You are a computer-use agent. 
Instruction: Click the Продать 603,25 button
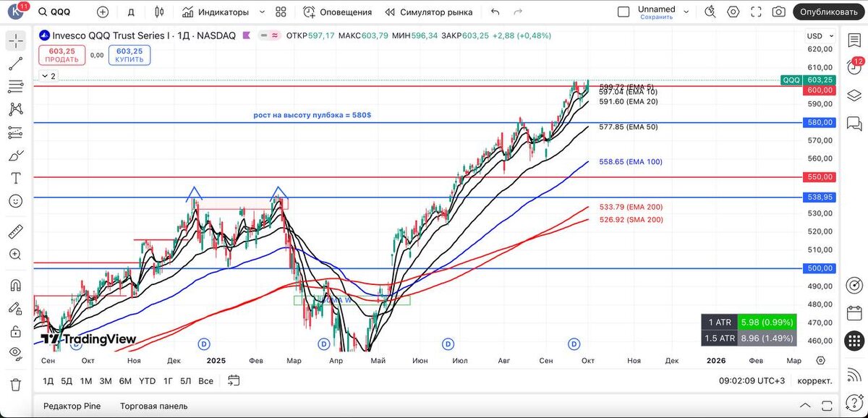[61, 55]
